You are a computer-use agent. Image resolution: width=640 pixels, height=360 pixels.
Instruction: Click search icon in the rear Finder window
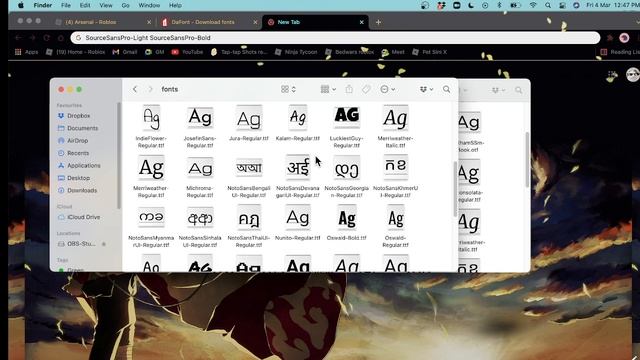pyautogui.click(x=518, y=90)
